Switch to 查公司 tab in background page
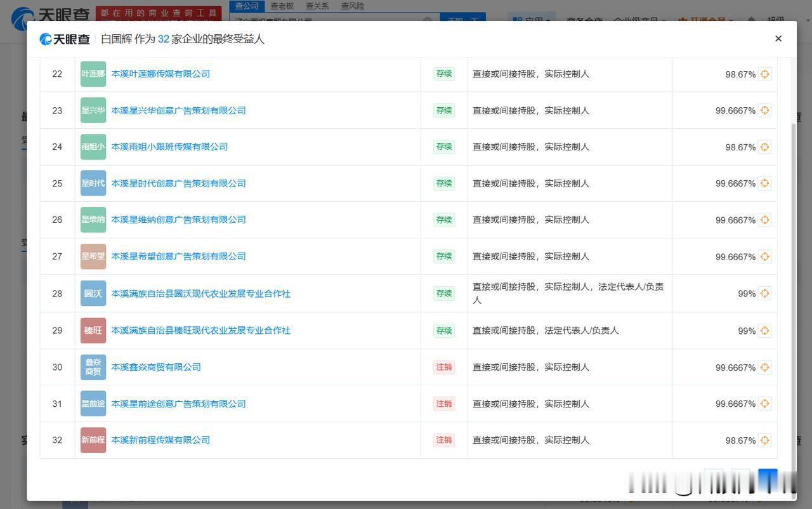This screenshot has height=509, width=812. pos(247,6)
